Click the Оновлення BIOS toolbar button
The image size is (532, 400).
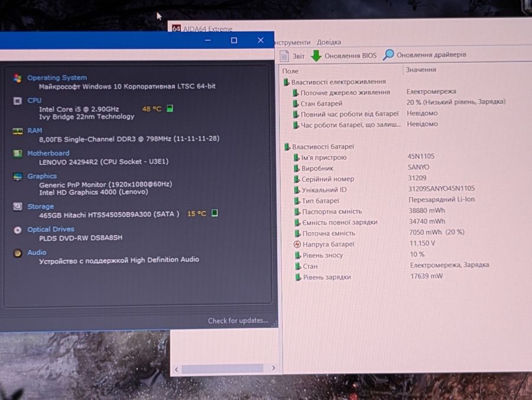pyautogui.click(x=343, y=56)
